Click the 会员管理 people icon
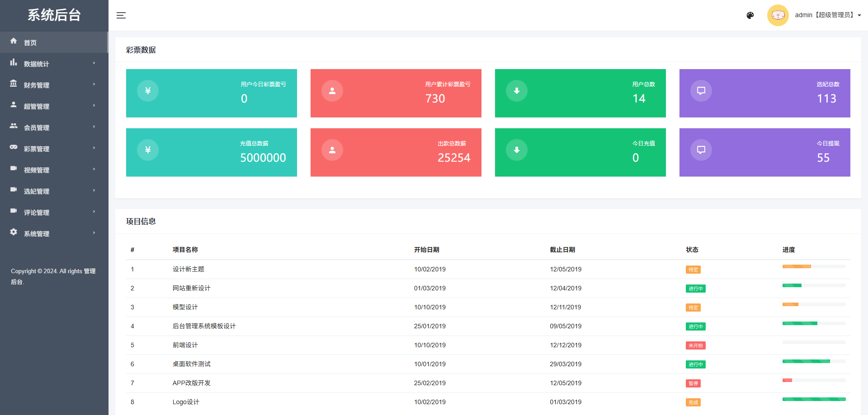Screen dimensions: 868x415 14,126
